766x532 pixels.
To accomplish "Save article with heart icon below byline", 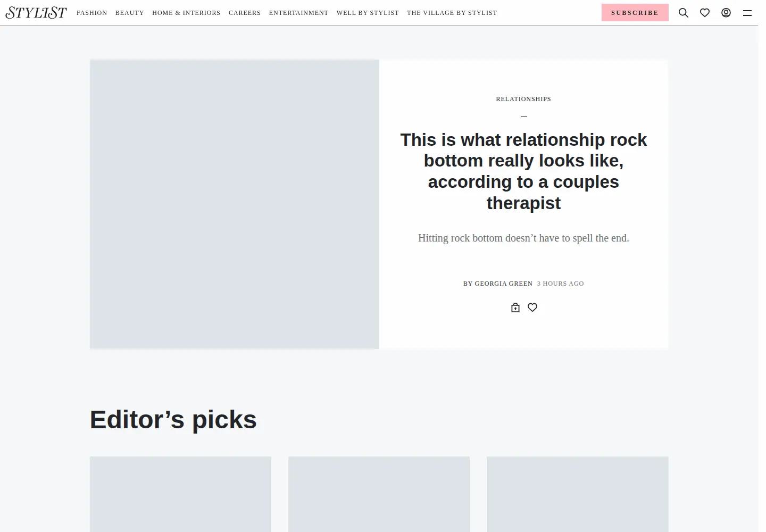I will pos(532,307).
